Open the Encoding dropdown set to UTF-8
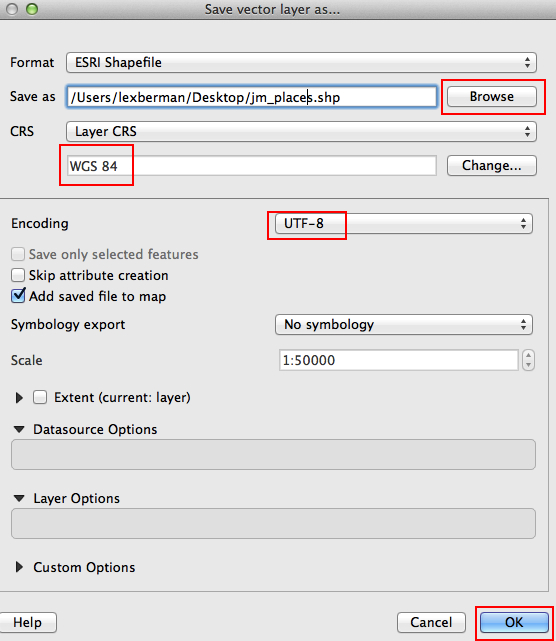The width and height of the screenshot is (556, 641). pos(404,223)
